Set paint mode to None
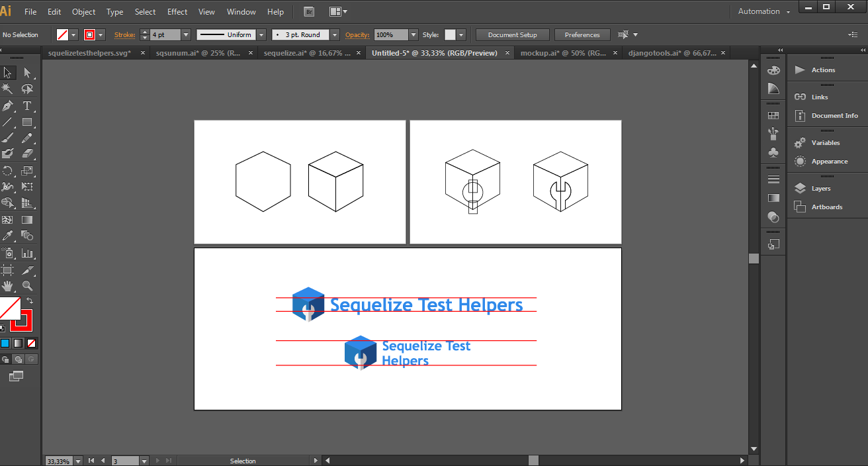This screenshot has height=466, width=868. click(32, 343)
